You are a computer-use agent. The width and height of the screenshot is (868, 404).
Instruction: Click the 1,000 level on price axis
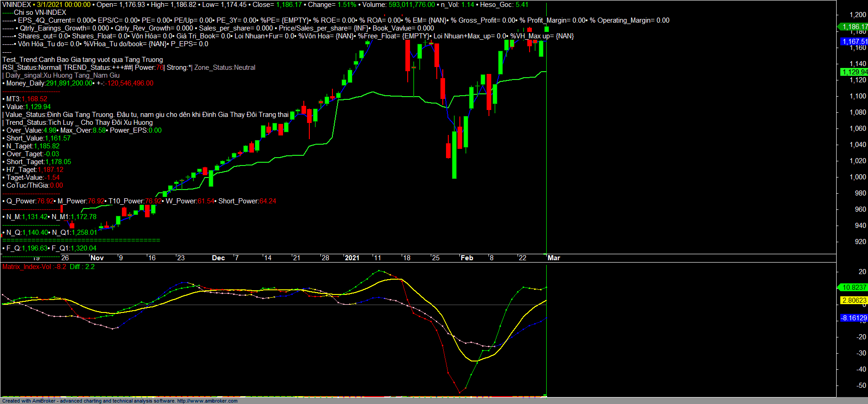coord(857,177)
